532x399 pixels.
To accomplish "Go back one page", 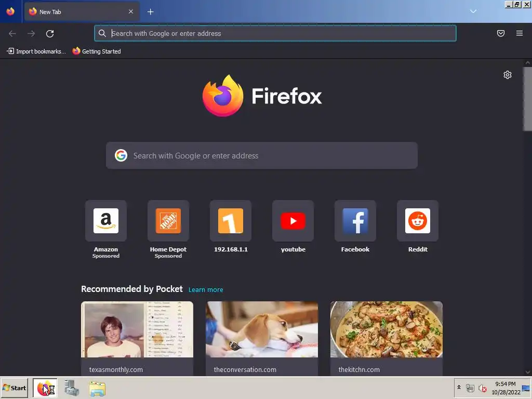I will click(12, 34).
